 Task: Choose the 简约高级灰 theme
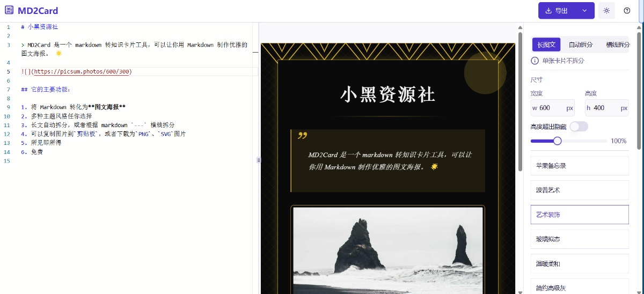[x=580, y=286]
